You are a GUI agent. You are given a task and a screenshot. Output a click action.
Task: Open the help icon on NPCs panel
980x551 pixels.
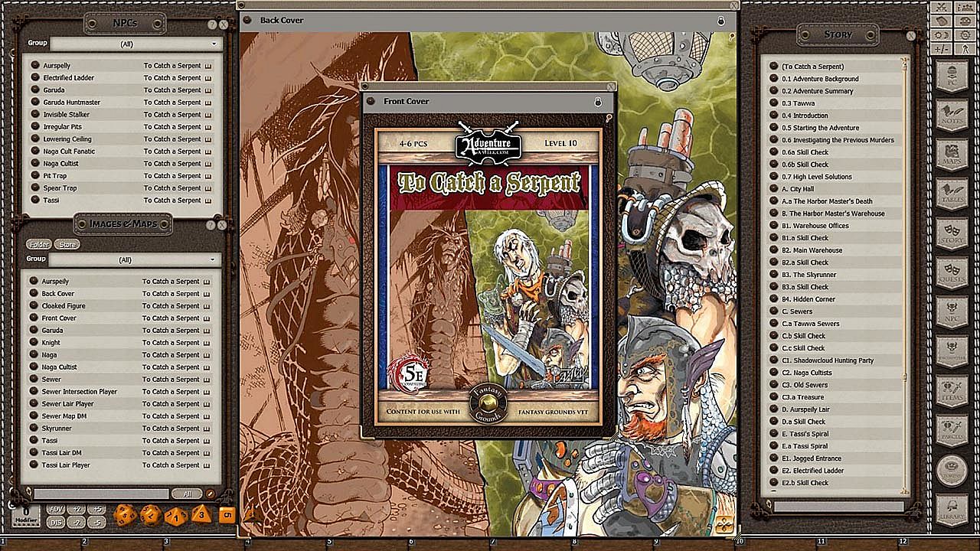tap(212, 24)
